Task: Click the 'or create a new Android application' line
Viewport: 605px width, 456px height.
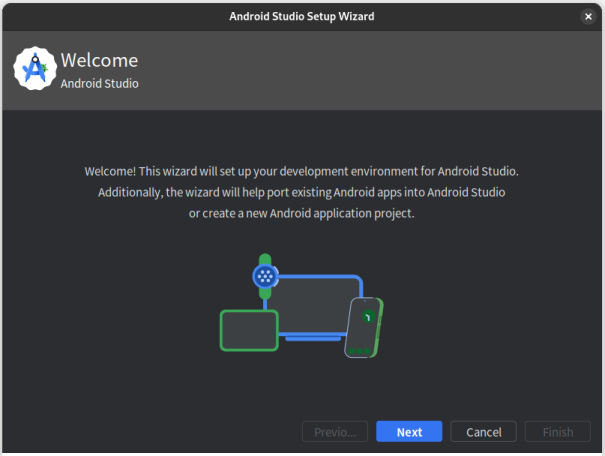Action: (x=301, y=213)
